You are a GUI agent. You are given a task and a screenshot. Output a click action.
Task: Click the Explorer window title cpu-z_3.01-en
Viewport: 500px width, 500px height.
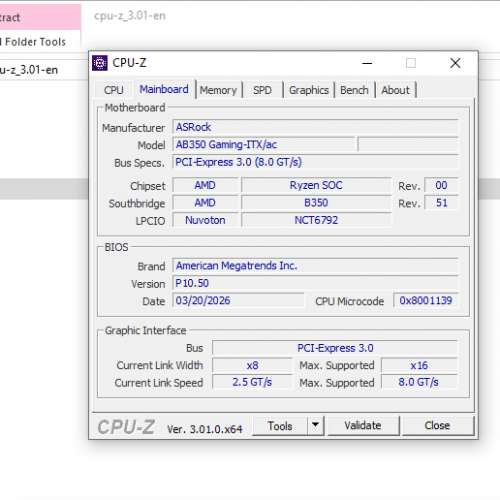coord(130,16)
